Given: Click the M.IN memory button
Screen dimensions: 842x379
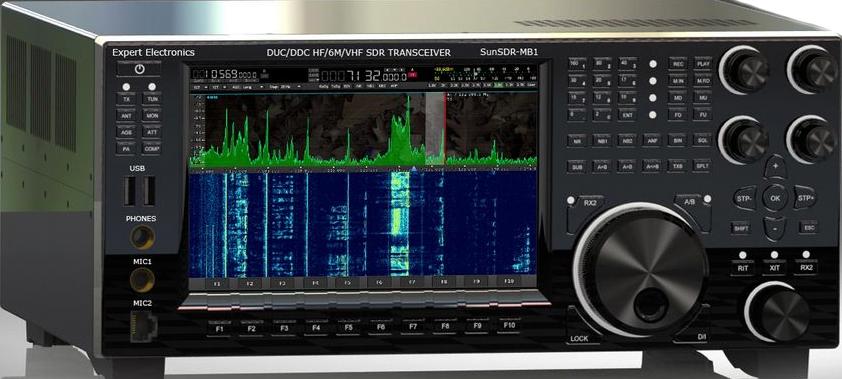Looking at the screenshot, I should coord(678,81).
